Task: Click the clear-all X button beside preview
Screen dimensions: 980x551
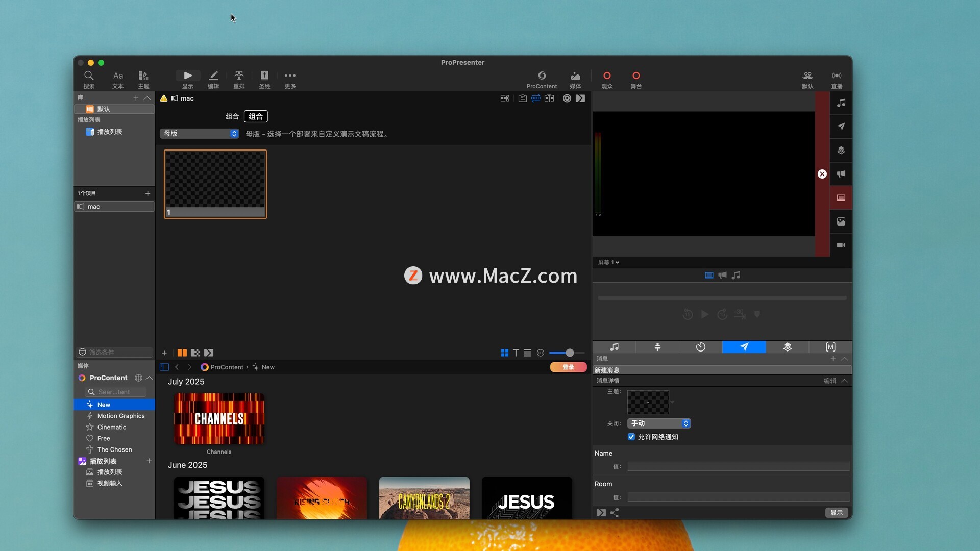Action: tap(822, 174)
